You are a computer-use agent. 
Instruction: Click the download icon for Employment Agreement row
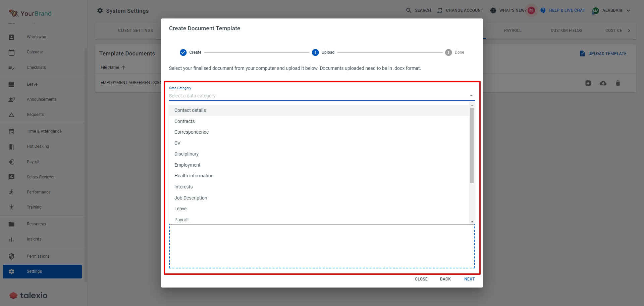pos(588,83)
